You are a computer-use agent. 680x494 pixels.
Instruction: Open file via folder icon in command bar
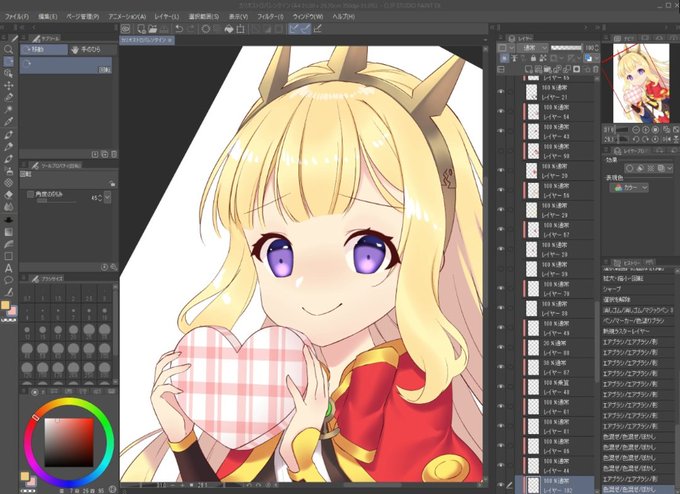(152, 29)
